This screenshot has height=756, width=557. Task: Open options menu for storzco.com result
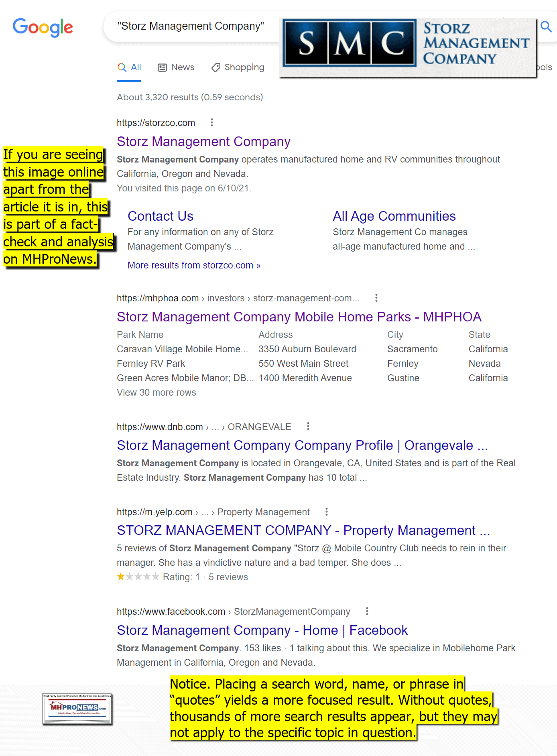(212, 122)
